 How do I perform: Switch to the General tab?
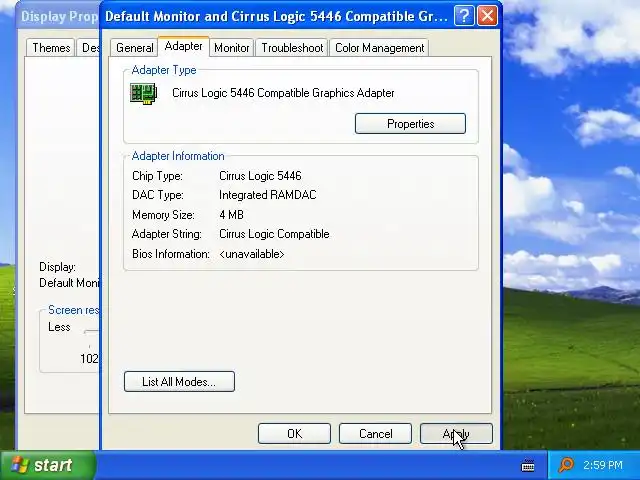coord(134,48)
